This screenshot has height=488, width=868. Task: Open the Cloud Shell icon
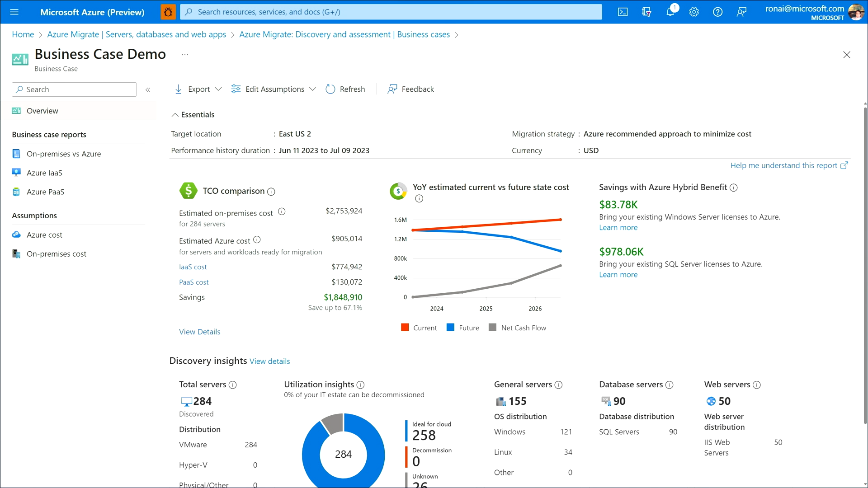[x=623, y=12]
